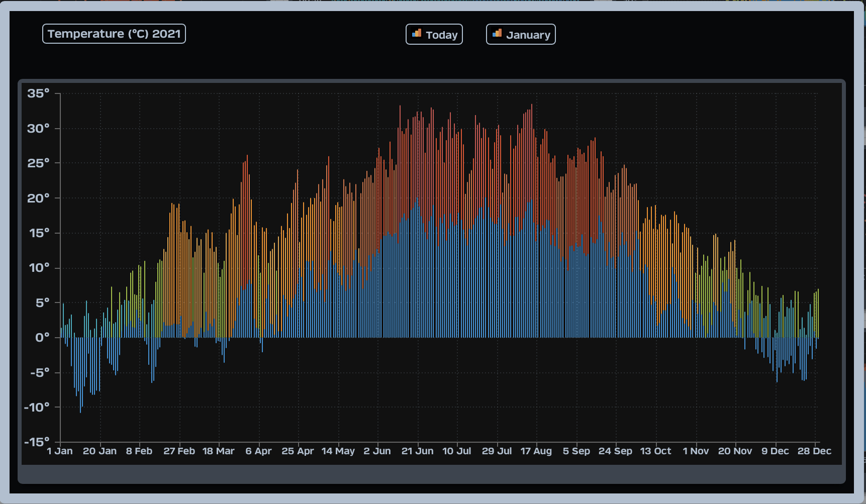
Task: Click the 28 Dec axis label
Action: [x=815, y=451]
